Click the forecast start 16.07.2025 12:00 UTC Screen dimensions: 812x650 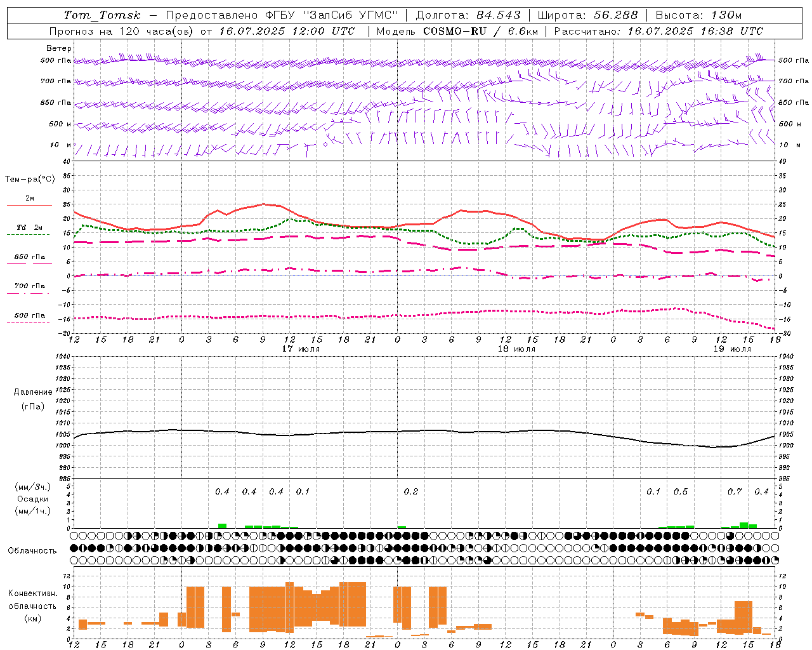pyautogui.click(x=287, y=31)
